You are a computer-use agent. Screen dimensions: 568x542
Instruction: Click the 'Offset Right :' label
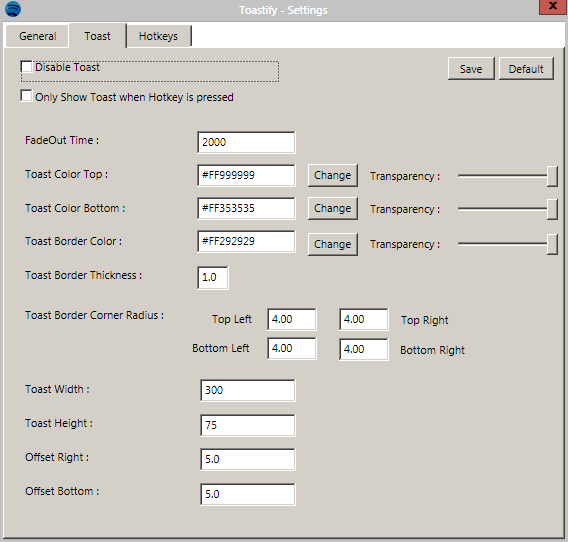57,457
